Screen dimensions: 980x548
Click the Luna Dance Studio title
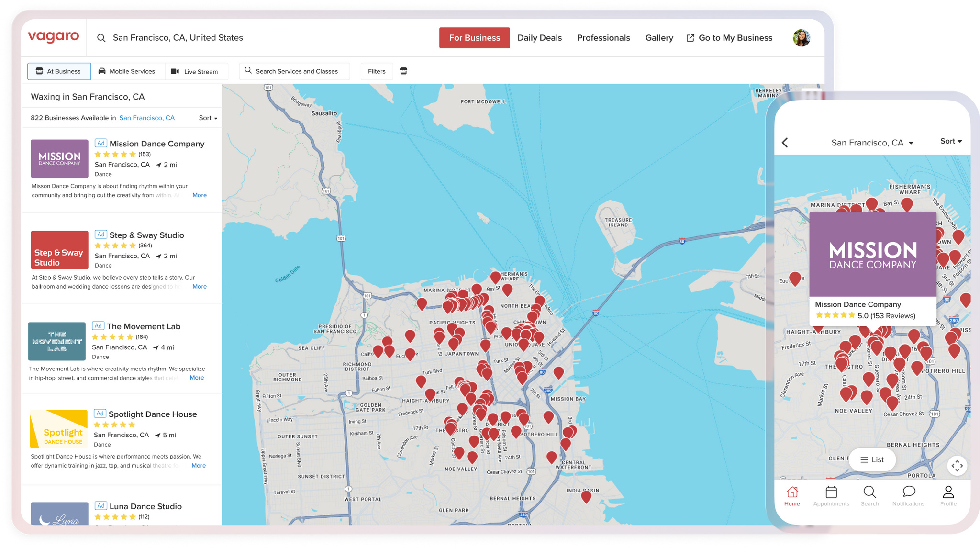tap(145, 506)
